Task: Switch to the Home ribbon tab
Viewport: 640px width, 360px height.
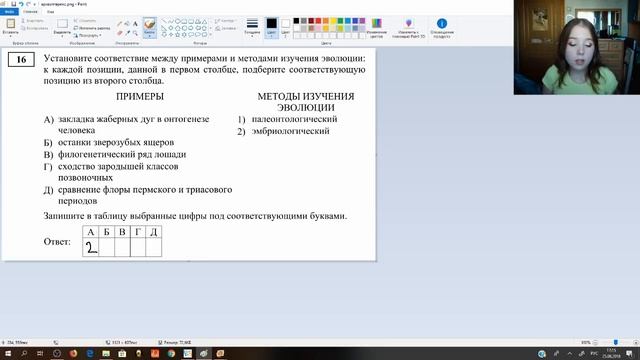Action: [x=30, y=12]
